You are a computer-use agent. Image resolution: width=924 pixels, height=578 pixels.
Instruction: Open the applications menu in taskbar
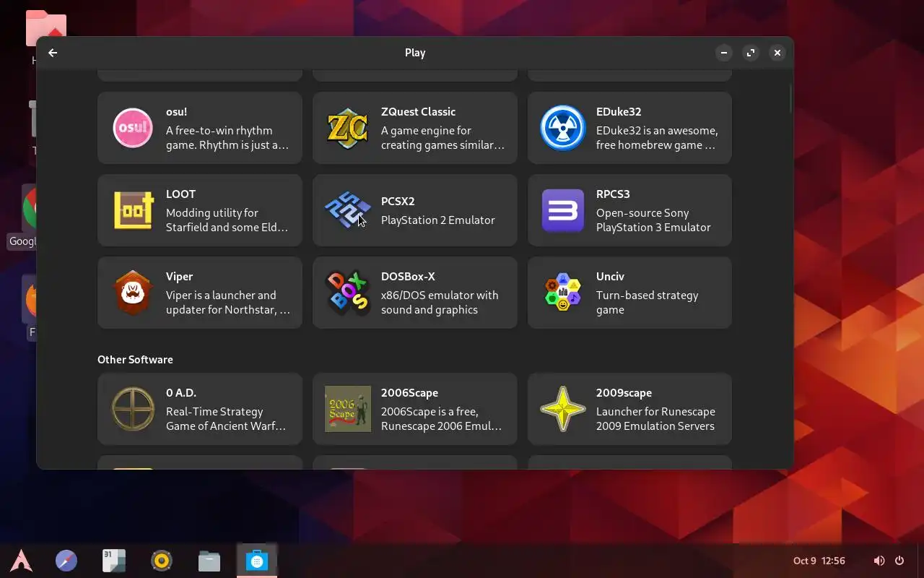(21, 561)
